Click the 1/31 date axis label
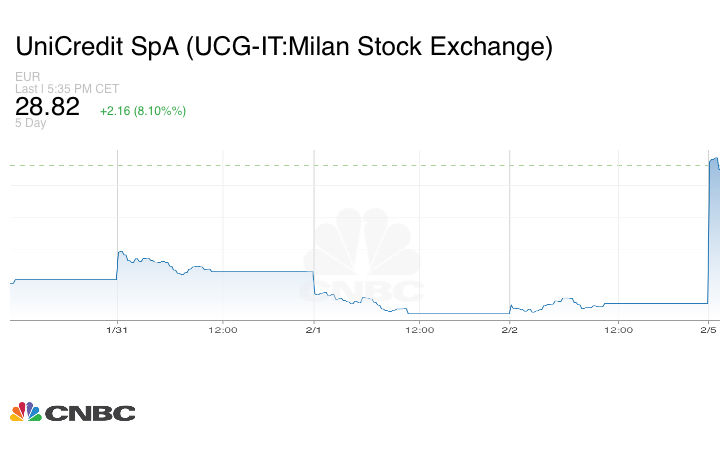The width and height of the screenshot is (720, 450). [x=116, y=329]
